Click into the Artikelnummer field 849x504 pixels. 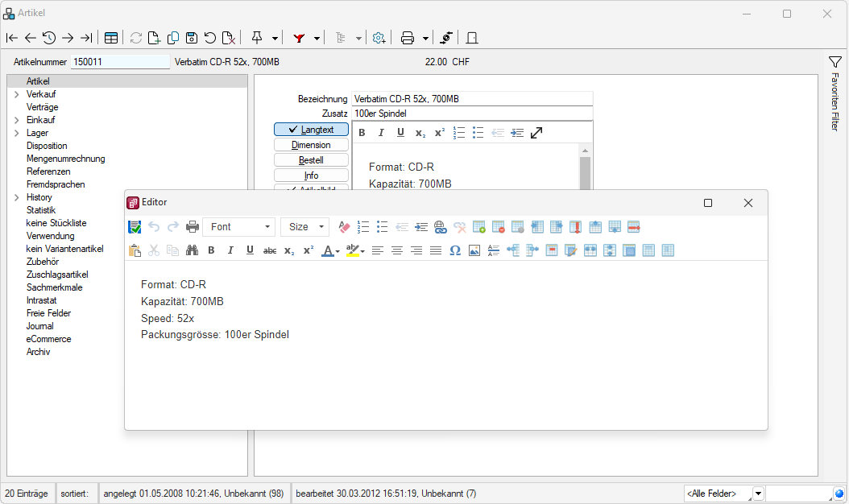click(120, 62)
